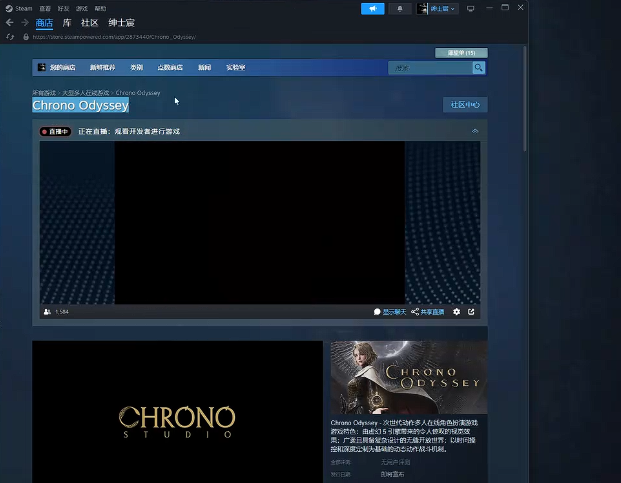This screenshot has height=483, width=621.
Task: Share the broadcast via 共享直播
Action: coord(432,312)
